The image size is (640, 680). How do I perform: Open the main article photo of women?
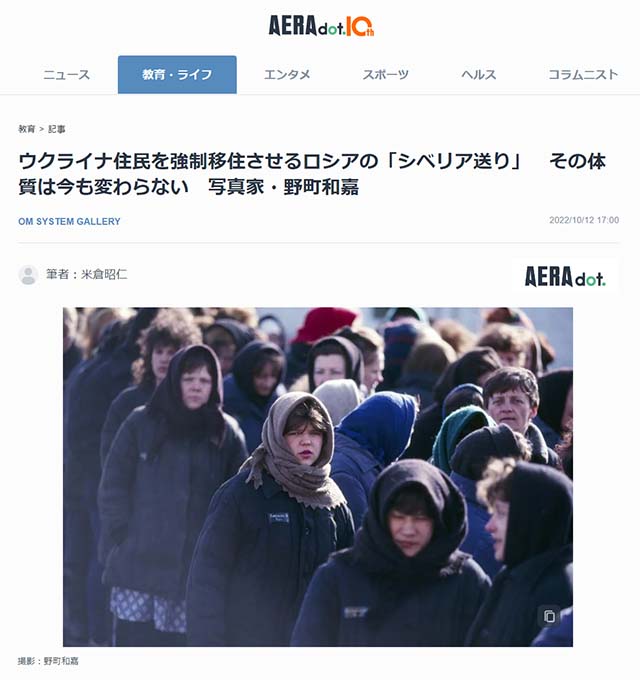coord(318,477)
